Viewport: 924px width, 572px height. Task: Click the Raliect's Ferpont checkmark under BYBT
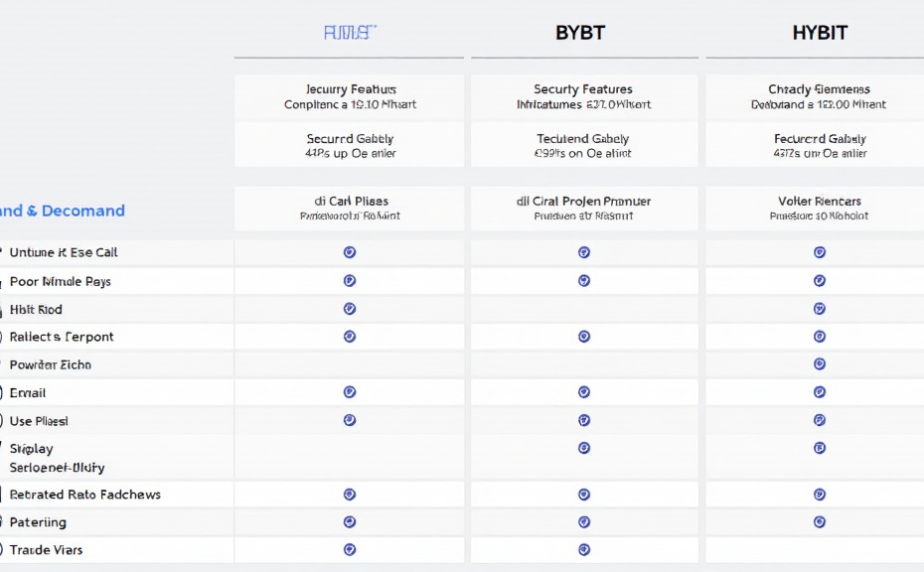click(x=583, y=337)
